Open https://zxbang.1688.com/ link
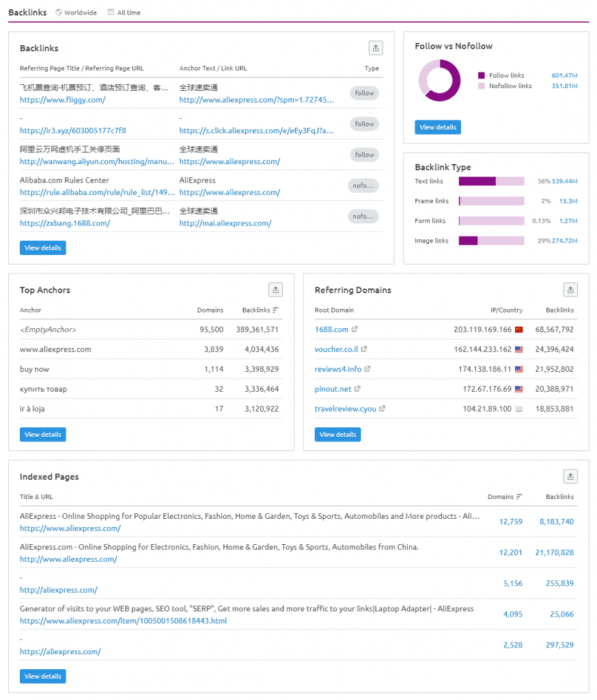 click(65, 224)
